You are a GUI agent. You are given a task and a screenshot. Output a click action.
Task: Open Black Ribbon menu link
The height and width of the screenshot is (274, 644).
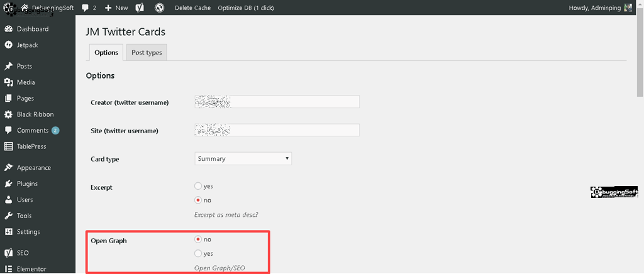pos(35,114)
